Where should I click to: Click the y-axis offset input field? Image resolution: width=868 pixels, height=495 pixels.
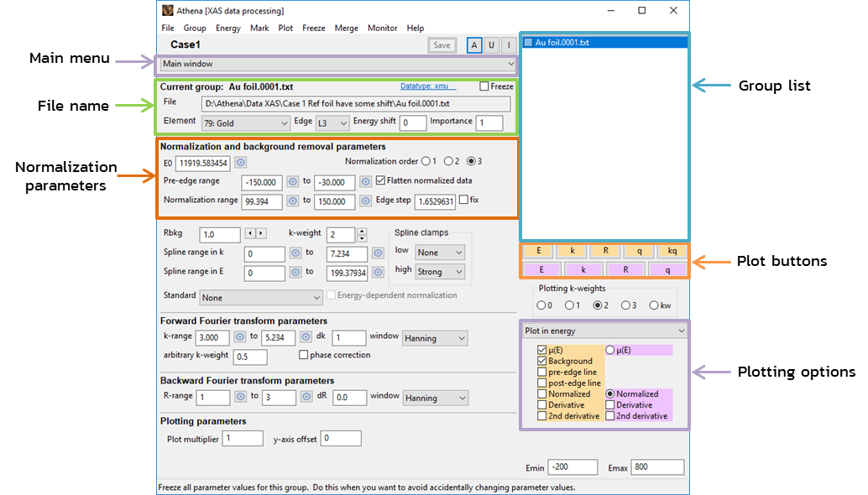[341, 438]
